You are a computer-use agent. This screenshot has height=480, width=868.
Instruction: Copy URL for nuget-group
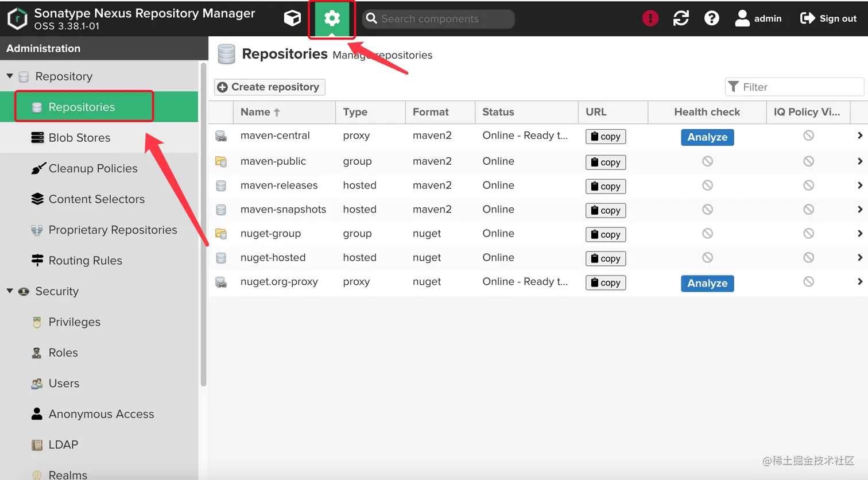coord(606,235)
